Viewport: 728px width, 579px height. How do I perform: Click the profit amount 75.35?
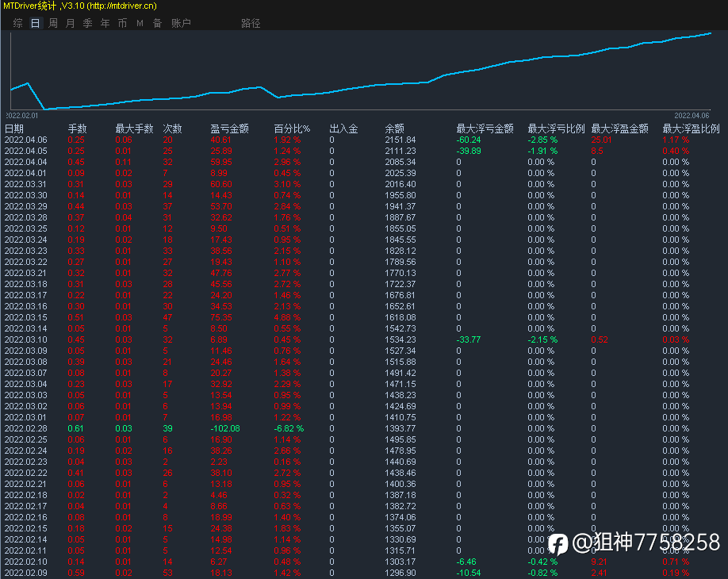[221, 317]
